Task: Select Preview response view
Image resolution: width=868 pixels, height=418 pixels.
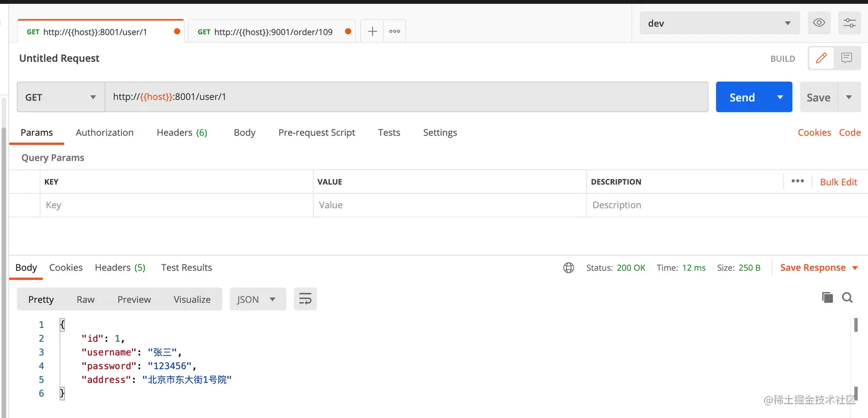Action: pyautogui.click(x=134, y=299)
